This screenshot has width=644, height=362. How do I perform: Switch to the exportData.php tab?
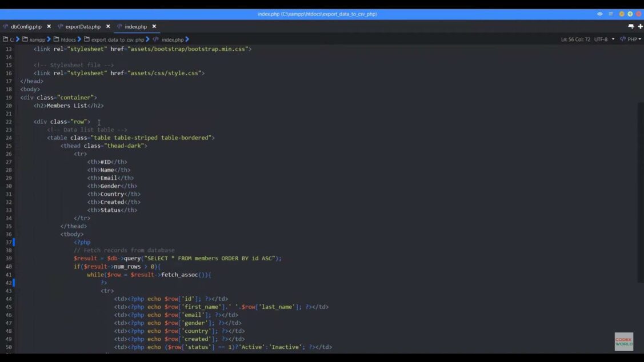pyautogui.click(x=83, y=27)
